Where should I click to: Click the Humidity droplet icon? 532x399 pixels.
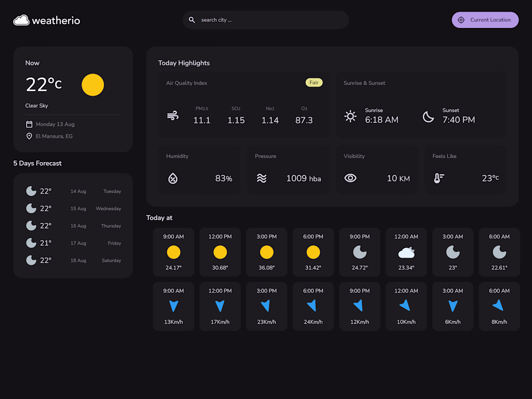[173, 178]
